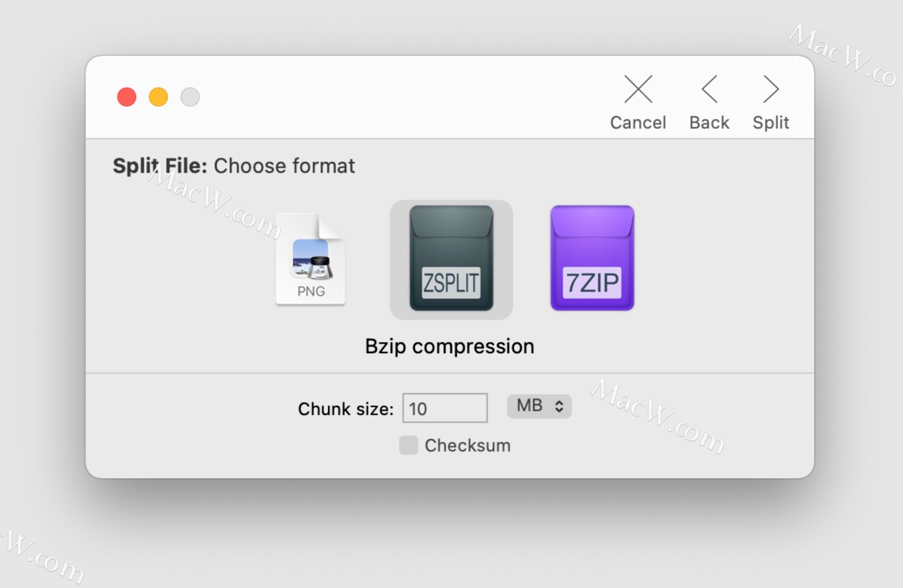This screenshot has height=588, width=903.
Task: Click the Cancel X icon
Action: 638,89
